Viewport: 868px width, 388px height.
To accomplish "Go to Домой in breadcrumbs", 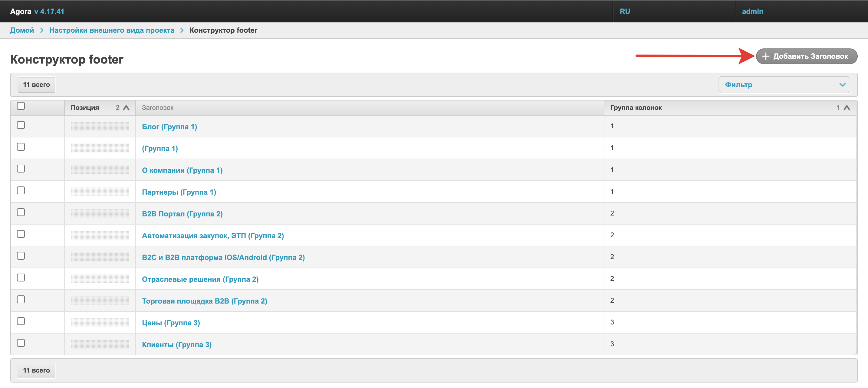I will tap(22, 30).
